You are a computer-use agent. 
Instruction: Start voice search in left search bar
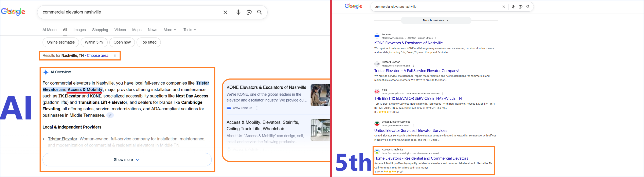coord(238,12)
